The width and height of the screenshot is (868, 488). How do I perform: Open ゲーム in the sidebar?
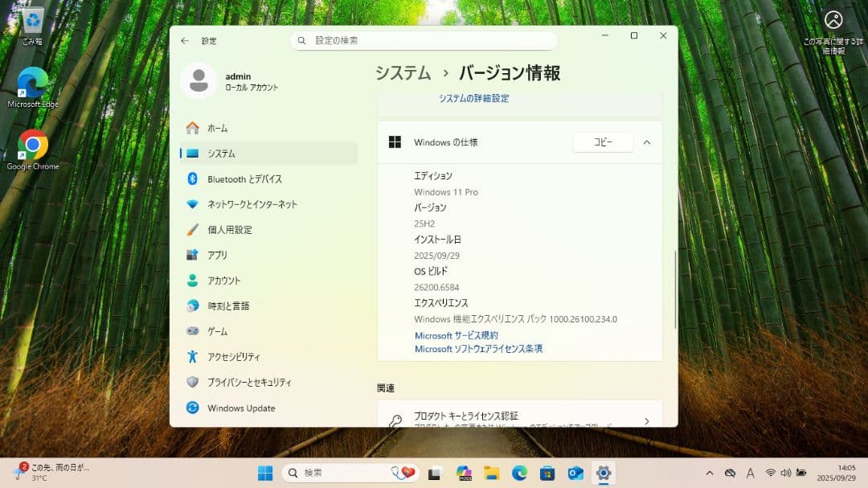(x=268, y=331)
